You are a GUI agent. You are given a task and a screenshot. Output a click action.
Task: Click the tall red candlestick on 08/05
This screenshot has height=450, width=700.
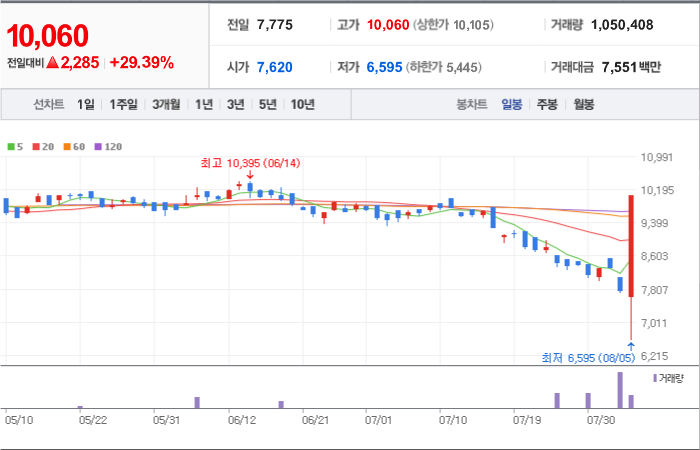tap(631, 246)
